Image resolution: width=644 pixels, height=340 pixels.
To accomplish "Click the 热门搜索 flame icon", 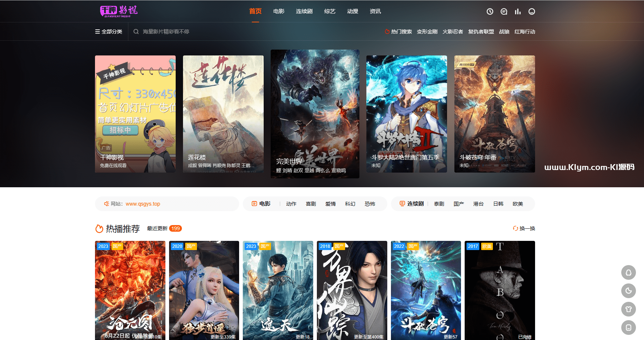I will coord(387,32).
